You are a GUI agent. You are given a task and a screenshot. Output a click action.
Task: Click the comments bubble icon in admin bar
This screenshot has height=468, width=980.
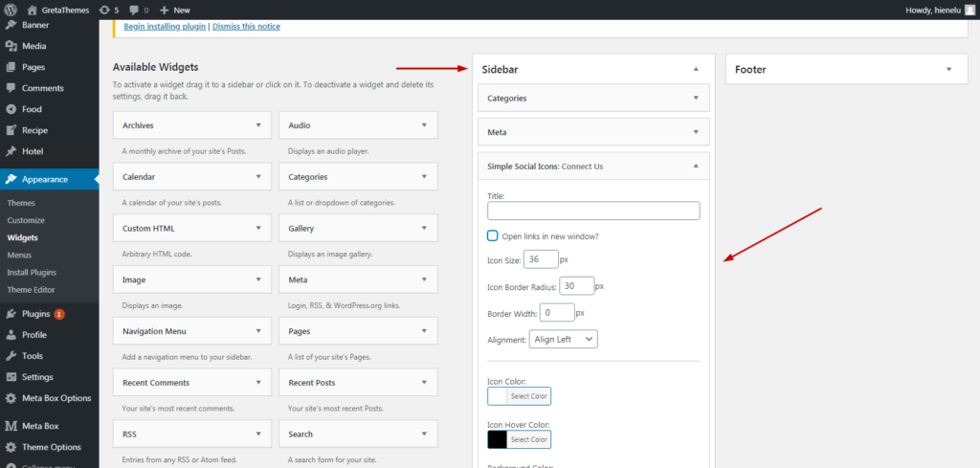(134, 11)
